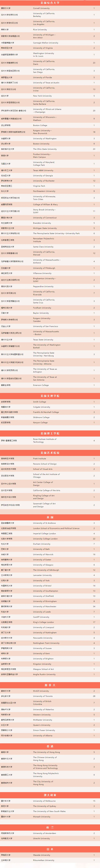100x868 pixels.
Task: Select 'The University of Hong Kong' row
Action: (x=50, y=752)
